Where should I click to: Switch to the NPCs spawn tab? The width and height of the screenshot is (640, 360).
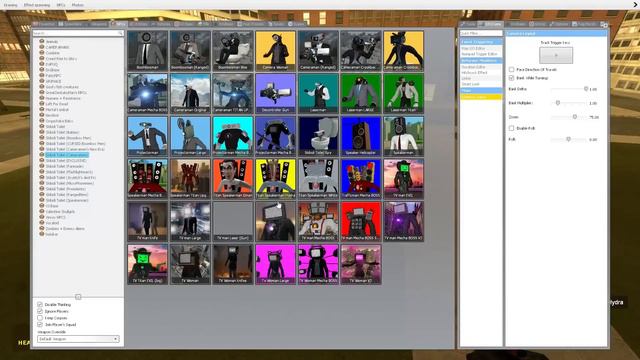point(119,24)
